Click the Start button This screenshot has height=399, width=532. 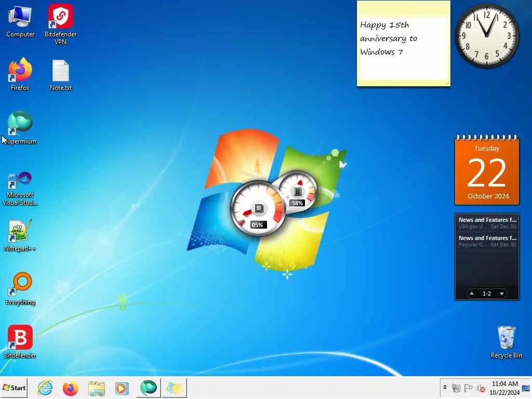[x=14, y=388]
